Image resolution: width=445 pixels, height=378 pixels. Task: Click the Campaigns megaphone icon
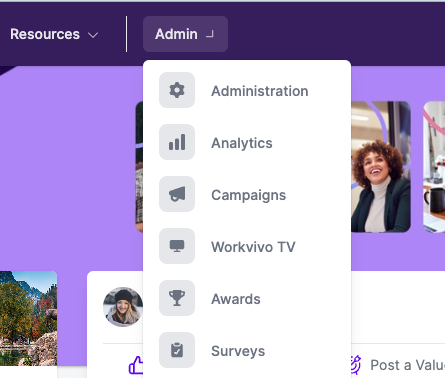pos(177,194)
